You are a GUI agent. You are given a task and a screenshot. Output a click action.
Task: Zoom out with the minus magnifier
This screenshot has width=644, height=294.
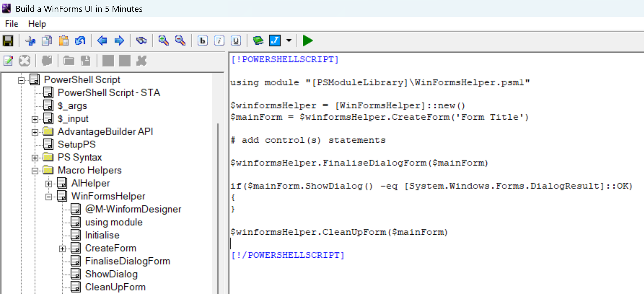pyautogui.click(x=180, y=41)
